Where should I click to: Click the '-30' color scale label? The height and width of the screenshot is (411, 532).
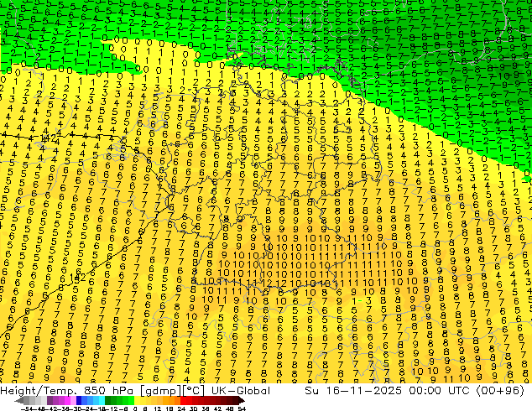76,408
